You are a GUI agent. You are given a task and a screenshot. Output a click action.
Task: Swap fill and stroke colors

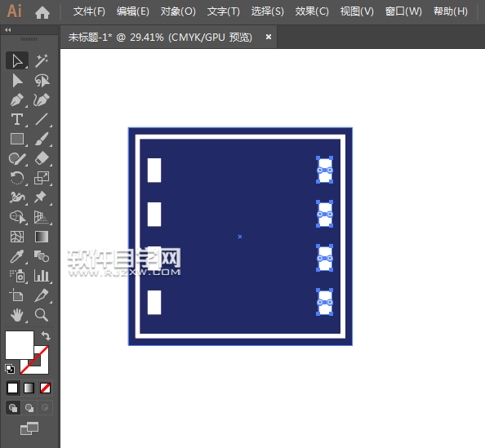tap(46, 335)
